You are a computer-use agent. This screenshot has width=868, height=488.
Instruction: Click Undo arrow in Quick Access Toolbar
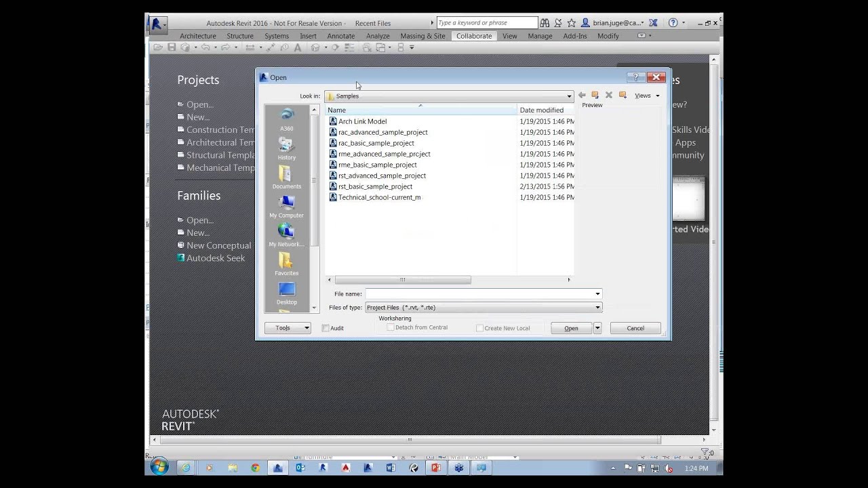coord(205,47)
